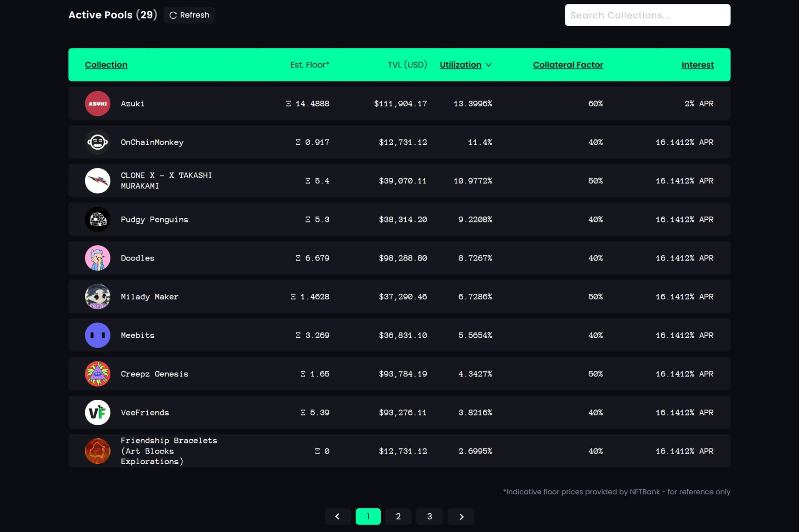Click CLONE X utilization 10.9772%
This screenshot has height=532, width=799.
(473, 181)
